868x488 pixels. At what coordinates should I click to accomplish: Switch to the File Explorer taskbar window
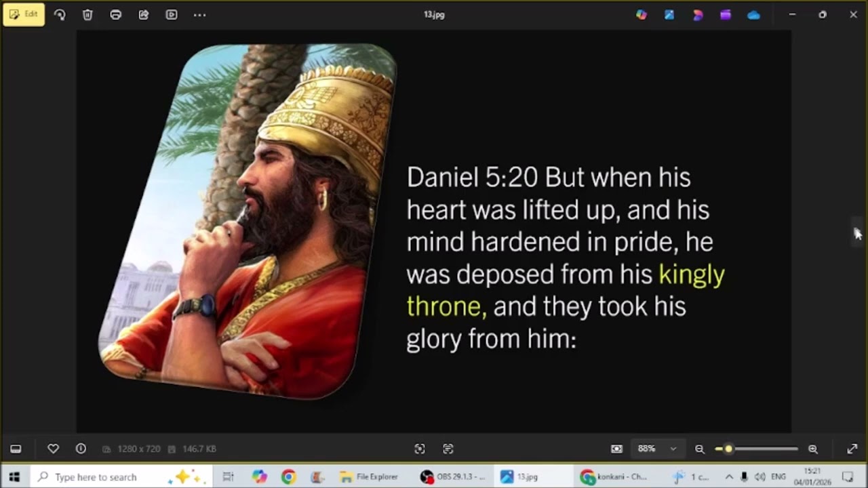pyautogui.click(x=370, y=476)
